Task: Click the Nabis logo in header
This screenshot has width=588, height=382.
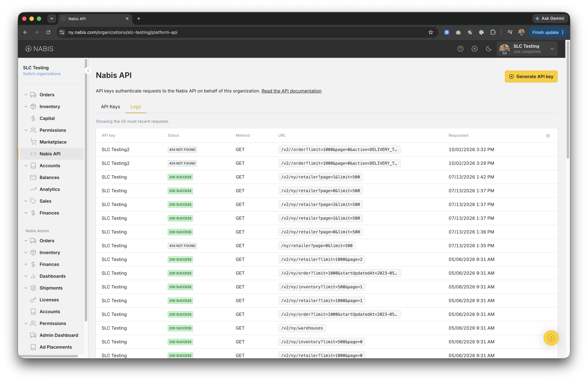Action: (x=39, y=49)
